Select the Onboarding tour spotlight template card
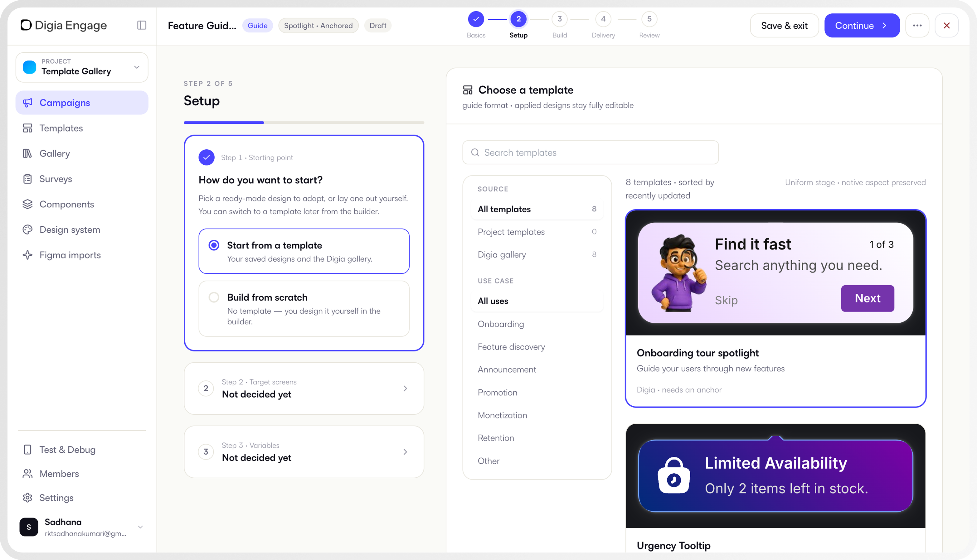 775,308
